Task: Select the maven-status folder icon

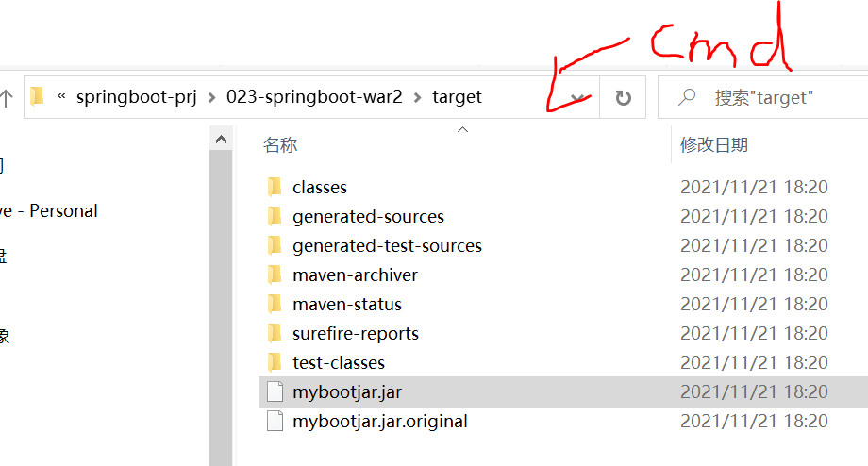Action: pyautogui.click(x=275, y=305)
